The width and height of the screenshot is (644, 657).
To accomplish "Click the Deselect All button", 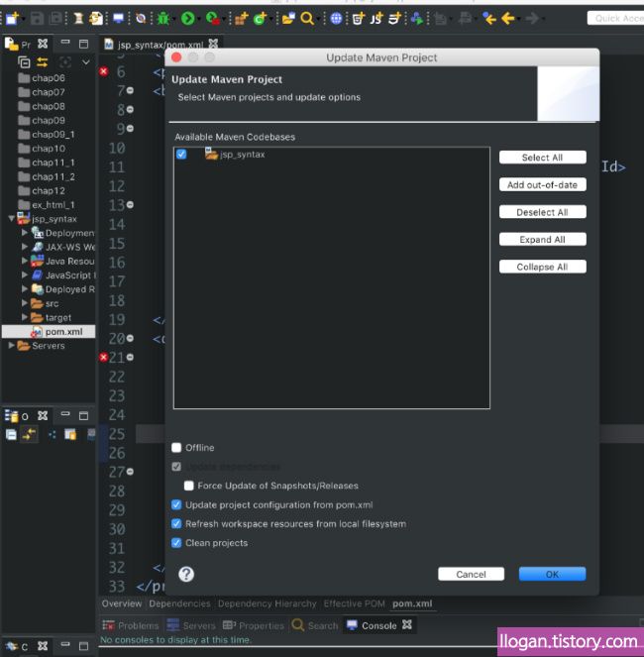I will (x=542, y=212).
